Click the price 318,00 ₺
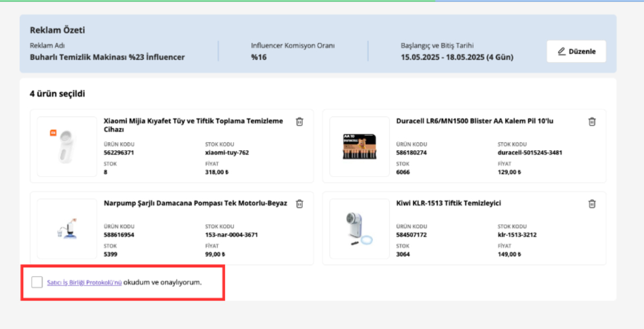 (216, 172)
